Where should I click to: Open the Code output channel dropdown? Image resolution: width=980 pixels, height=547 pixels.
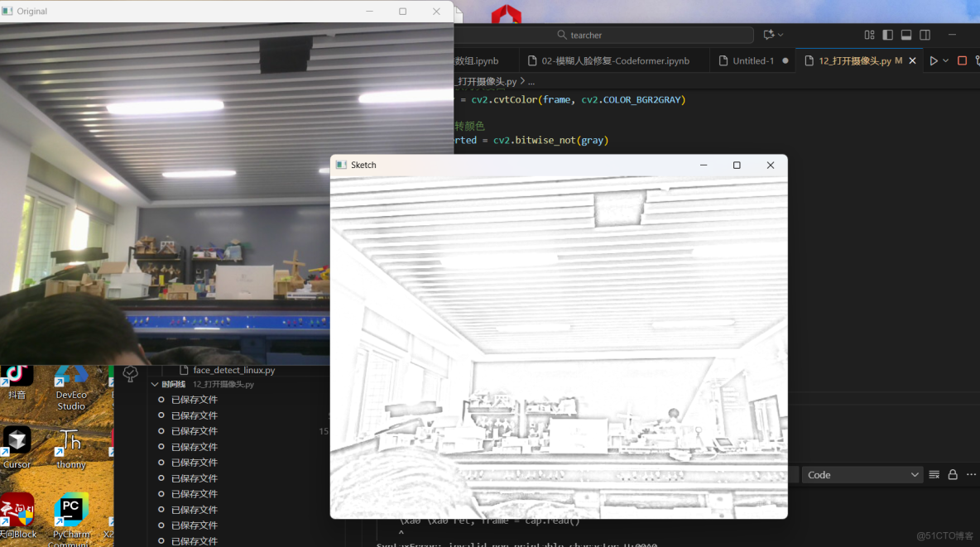tap(862, 475)
